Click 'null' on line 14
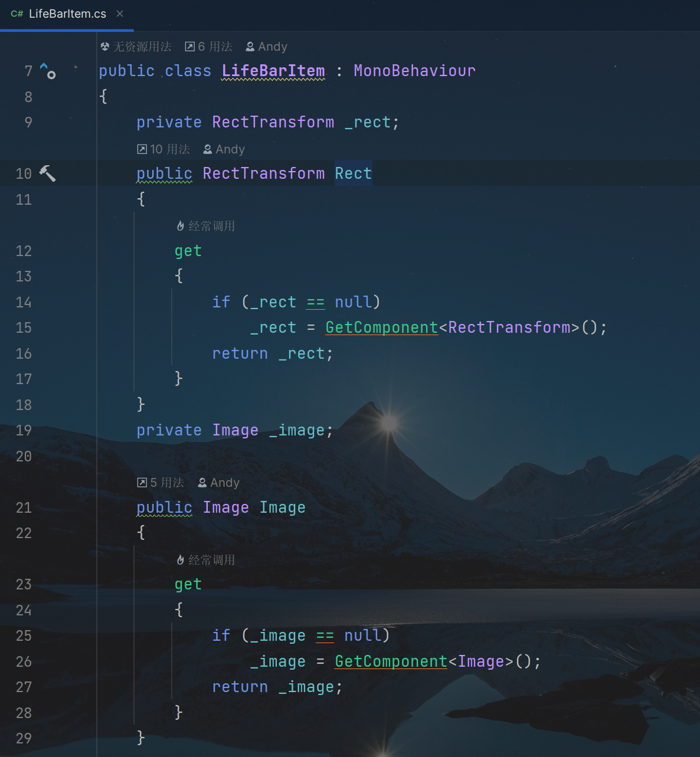 354,302
